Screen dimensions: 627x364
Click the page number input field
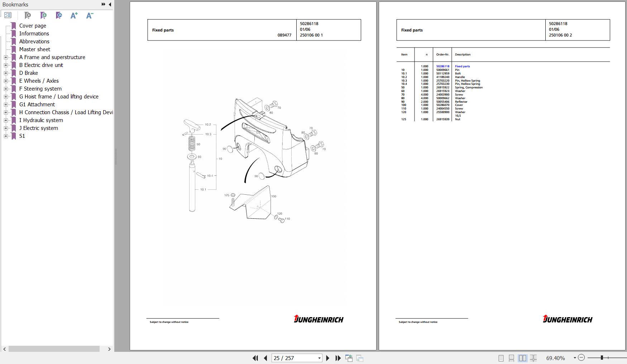(x=294, y=358)
